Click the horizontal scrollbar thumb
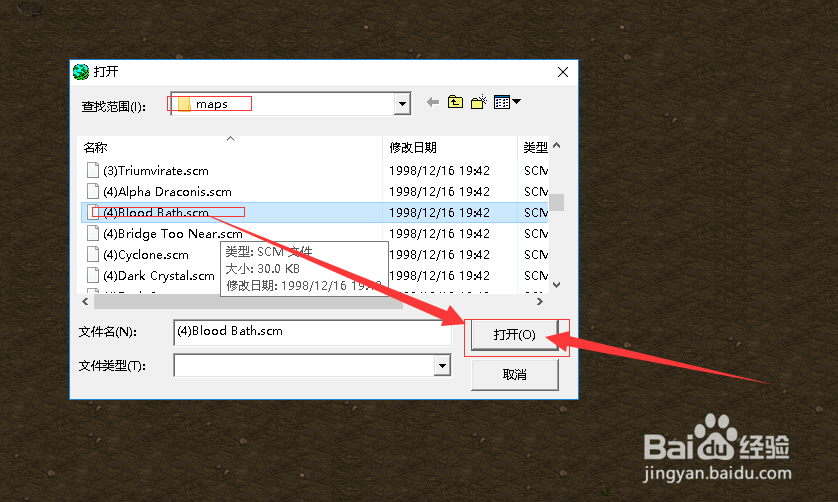 point(249,302)
